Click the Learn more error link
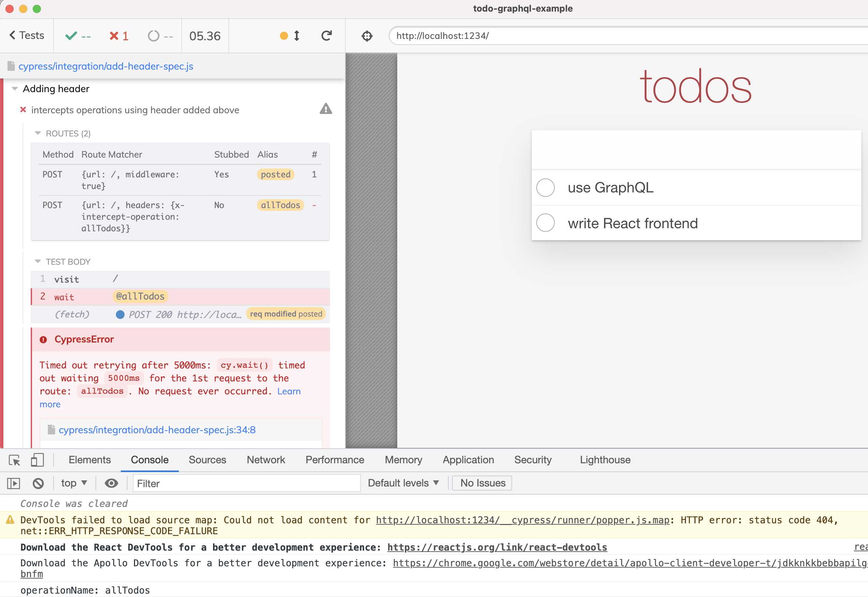The image size is (868, 597). pos(288,391)
